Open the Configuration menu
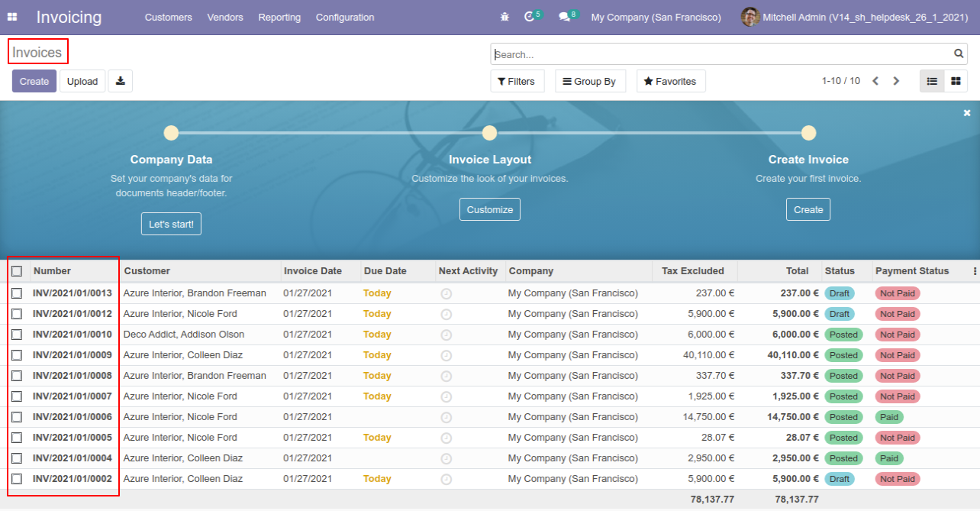This screenshot has width=980, height=511. click(x=345, y=17)
